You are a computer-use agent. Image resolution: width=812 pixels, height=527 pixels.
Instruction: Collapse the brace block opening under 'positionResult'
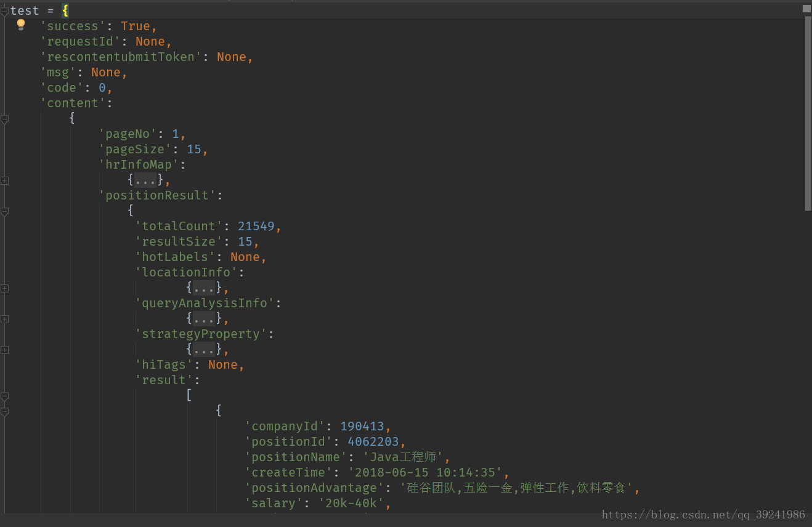pos(4,211)
